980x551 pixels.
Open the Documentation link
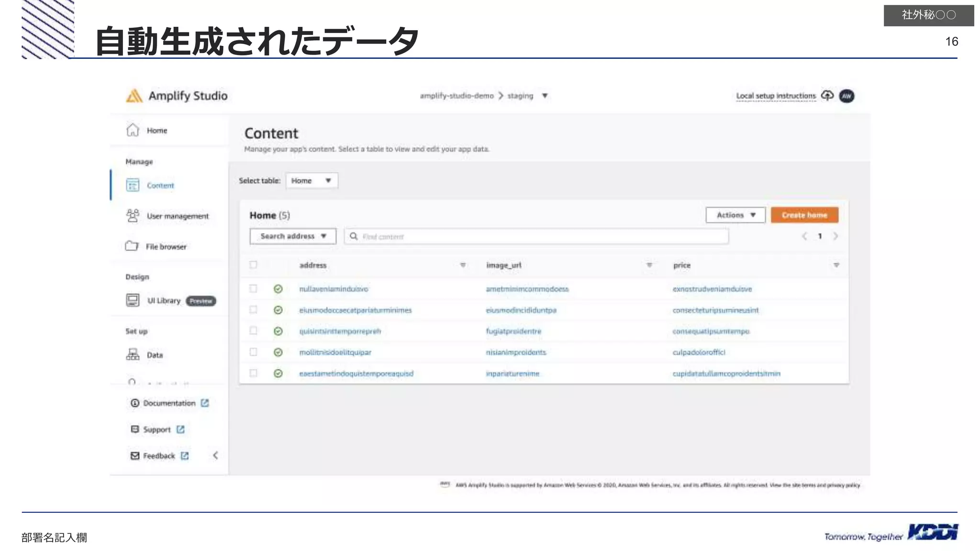pyautogui.click(x=169, y=403)
